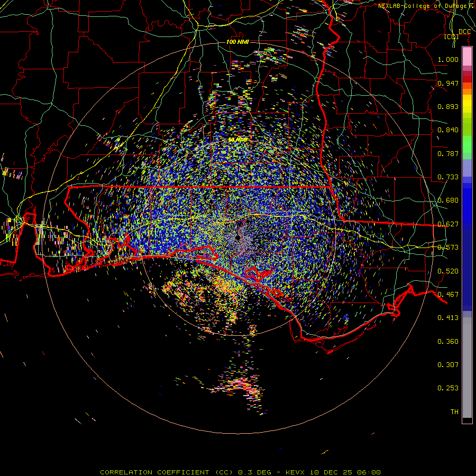476x476 pixels.
Task: Click the 0.787 legend value
Action: point(448,153)
